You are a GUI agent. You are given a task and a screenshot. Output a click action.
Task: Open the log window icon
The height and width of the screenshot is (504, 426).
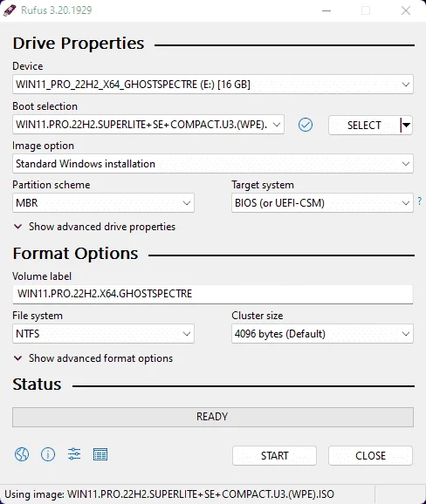tap(100, 454)
